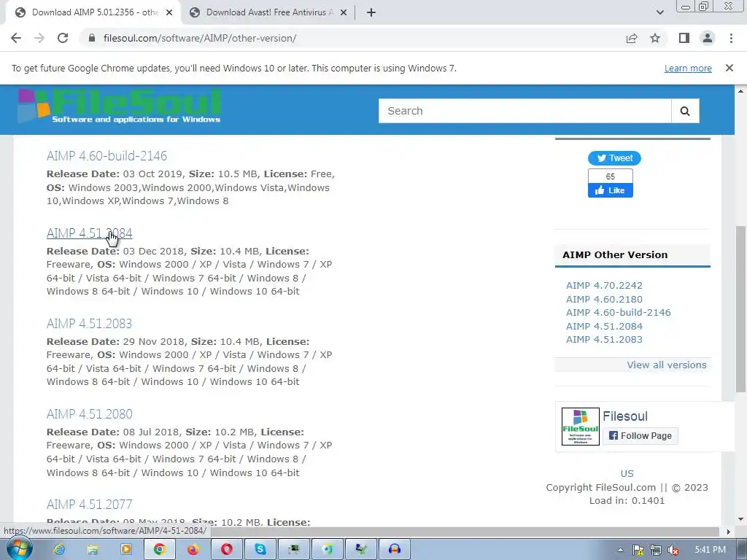Expand the tab search dropdown arrow

(x=659, y=12)
